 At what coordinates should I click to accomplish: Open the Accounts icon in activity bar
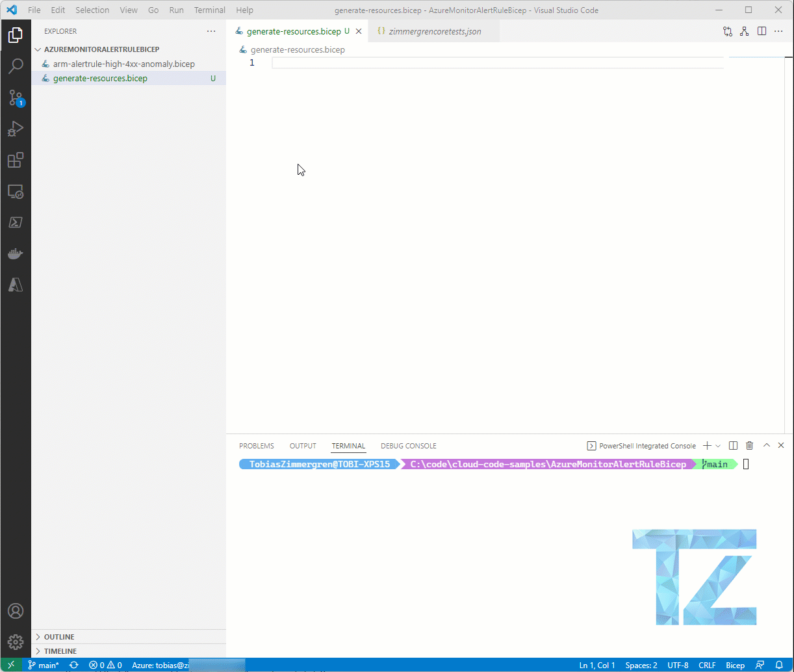point(16,610)
